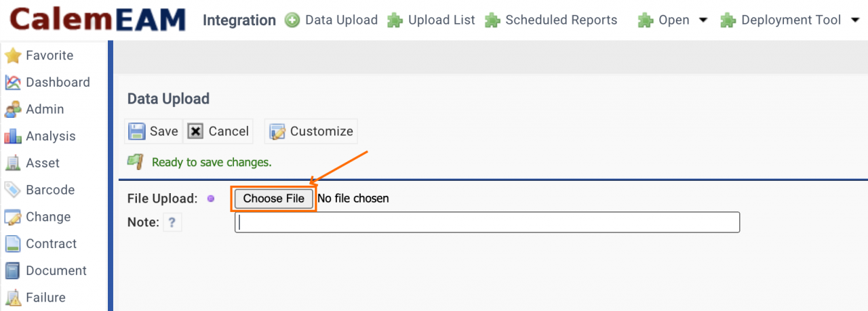
Task: Click the Note help question mark
Action: click(x=172, y=222)
